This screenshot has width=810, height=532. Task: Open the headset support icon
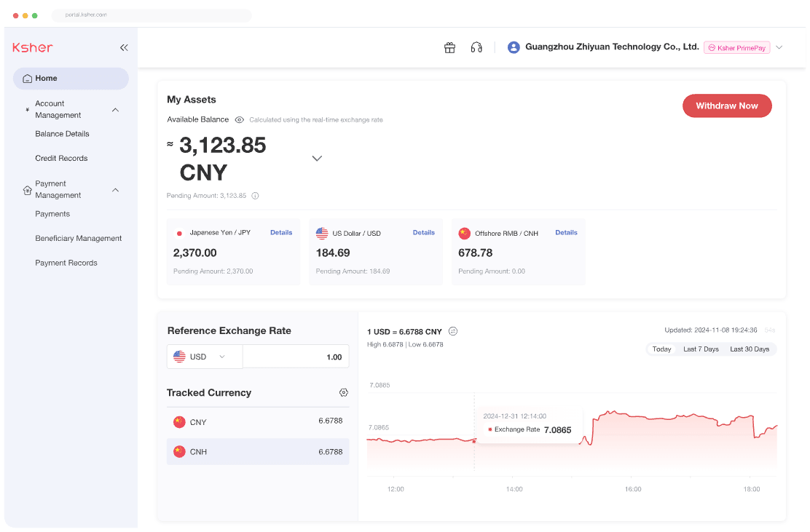476,47
